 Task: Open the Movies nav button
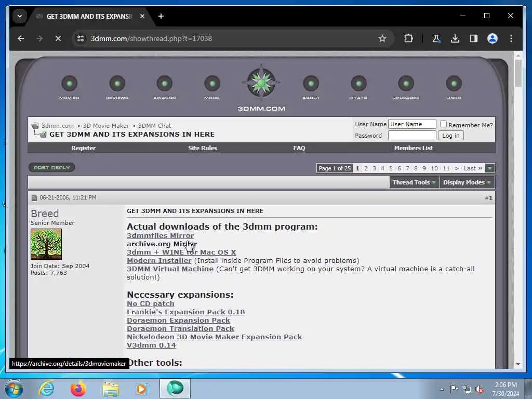click(70, 87)
